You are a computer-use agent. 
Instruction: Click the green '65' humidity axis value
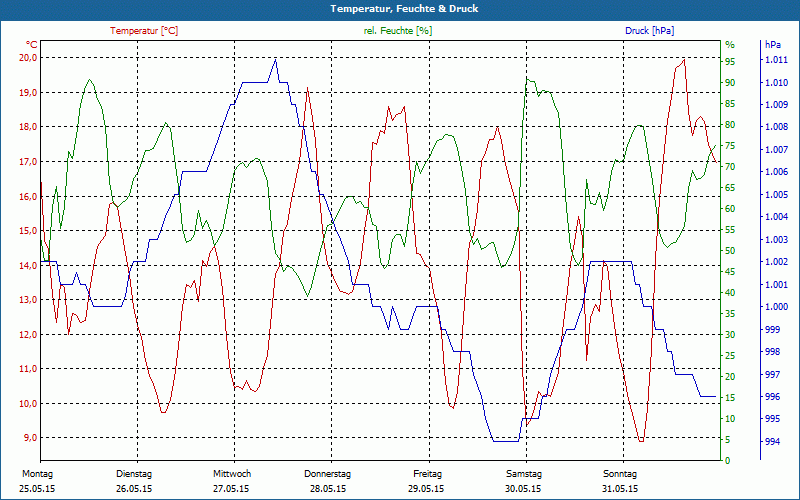731,187
